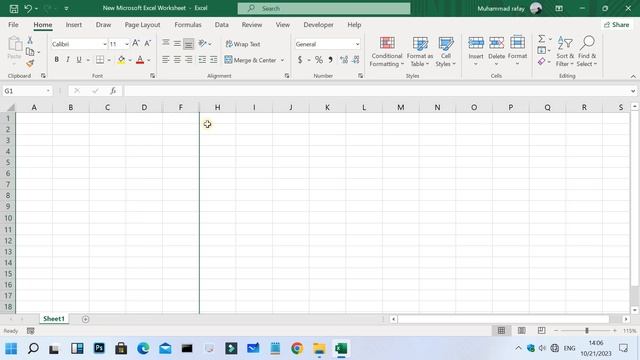This screenshot has height=360, width=640.
Task: Switch to the Formulas tab
Action: pos(188,25)
